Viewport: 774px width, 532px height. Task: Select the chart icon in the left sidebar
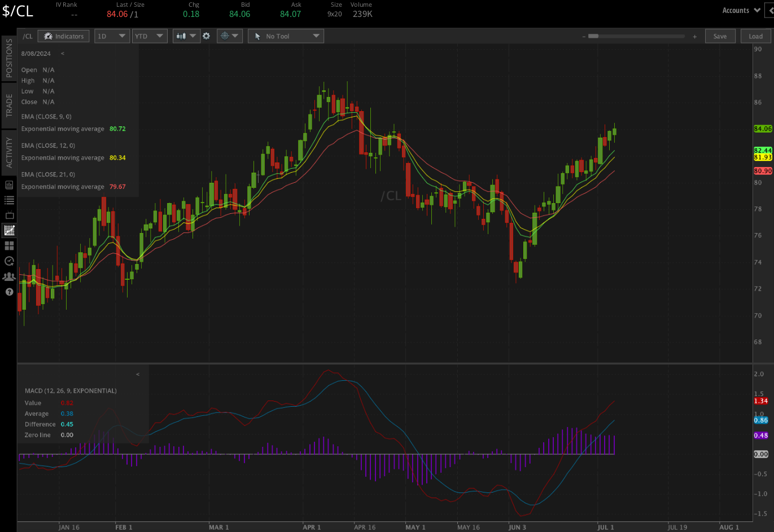(x=8, y=230)
